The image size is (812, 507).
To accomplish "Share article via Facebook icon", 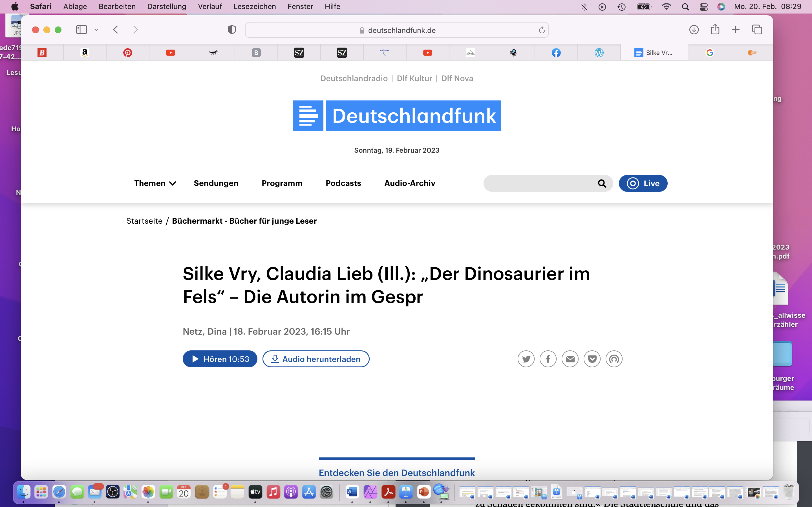I will (x=548, y=359).
